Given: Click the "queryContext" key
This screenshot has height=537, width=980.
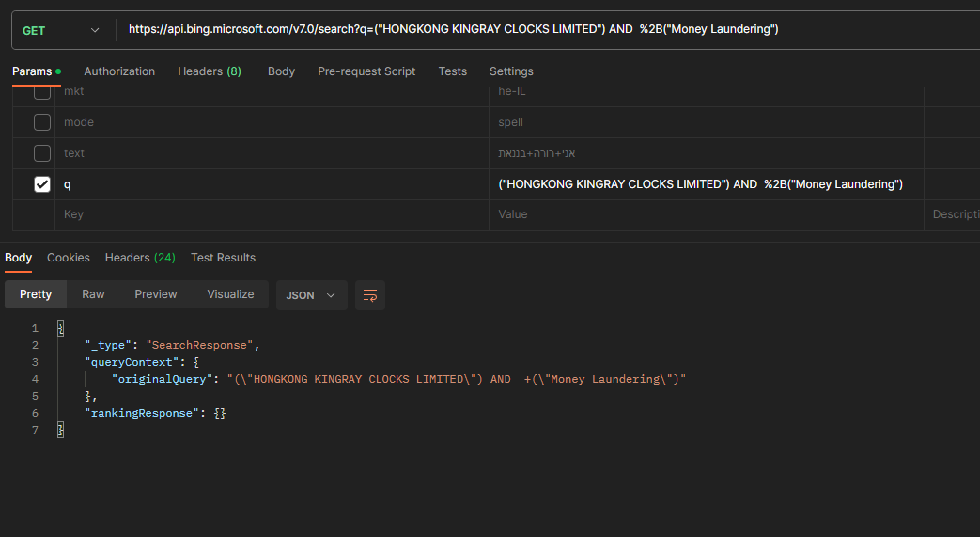Looking at the screenshot, I should click(x=132, y=362).
